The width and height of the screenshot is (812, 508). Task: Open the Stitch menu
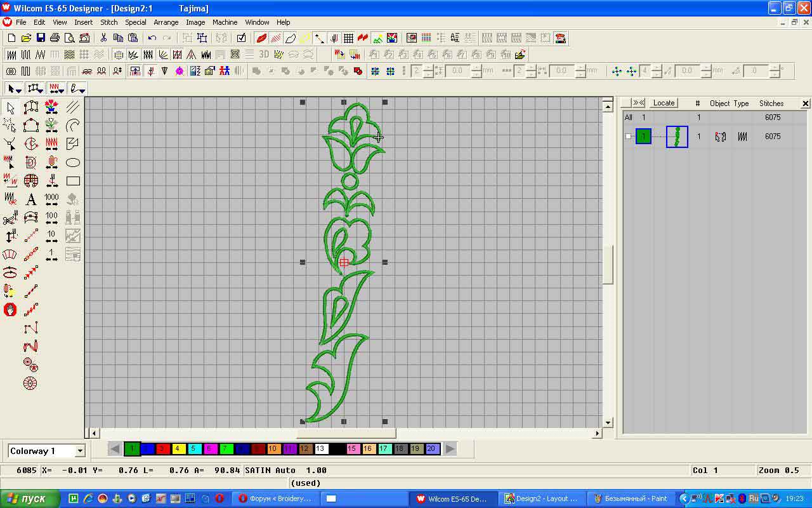(x=108, y=22)
